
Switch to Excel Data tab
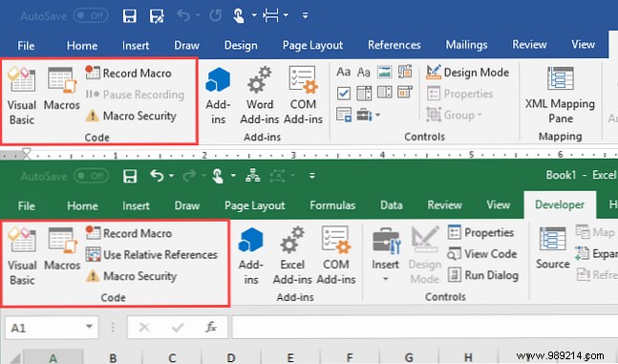pyautogui.click(x=391, y=205)
